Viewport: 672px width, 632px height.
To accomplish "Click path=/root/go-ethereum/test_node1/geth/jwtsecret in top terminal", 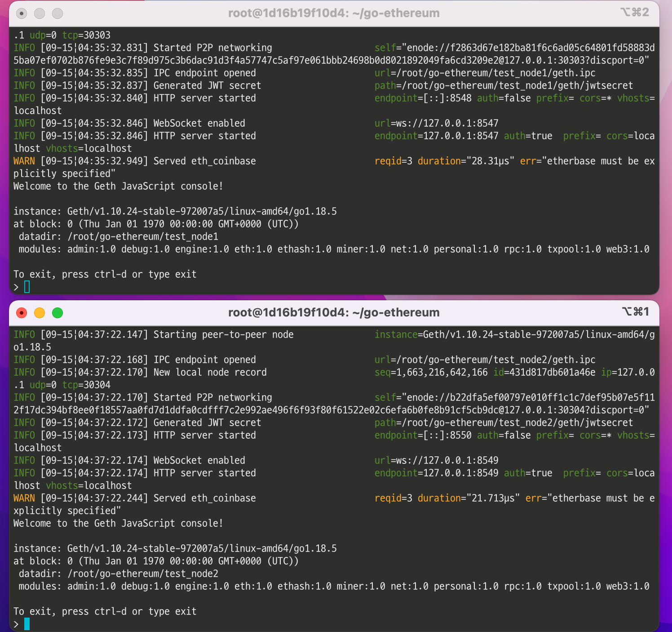I will (504, 85).
